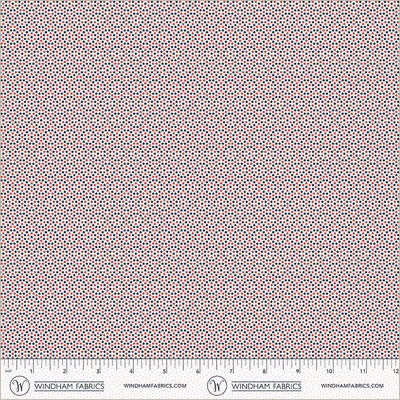Click the WINDHAM FABRICS text beneath ruler mark 8

[x=266, y=386]
